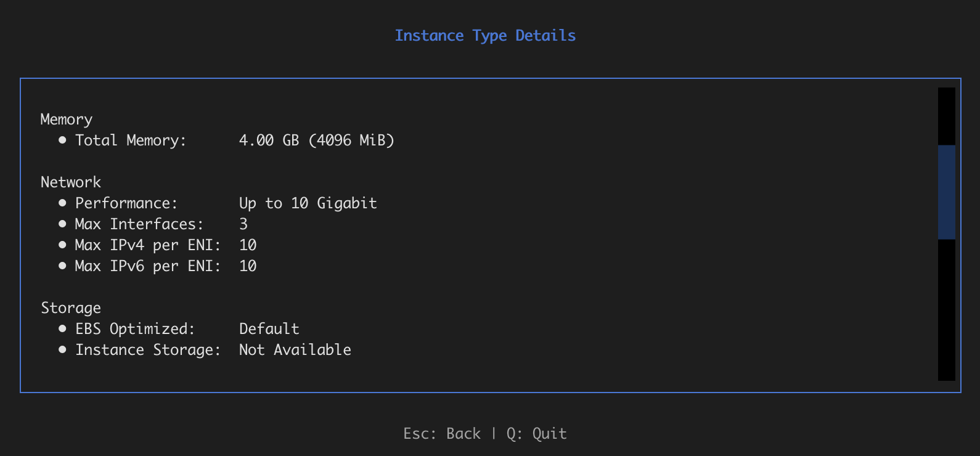Click the 'Max IPv4 per ENI:' label

pos(148,245)
